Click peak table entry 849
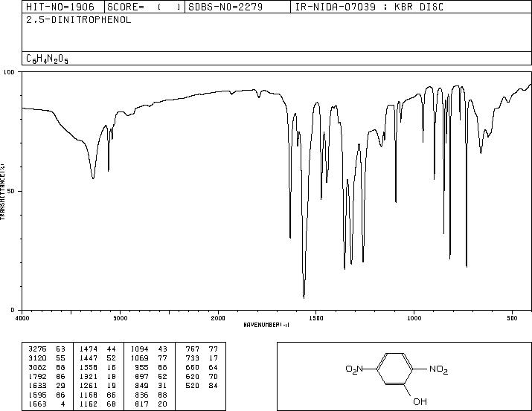Image resolution: width=532 pixels, height=411 pixels. pyautogui.click(x=141, y=386)
